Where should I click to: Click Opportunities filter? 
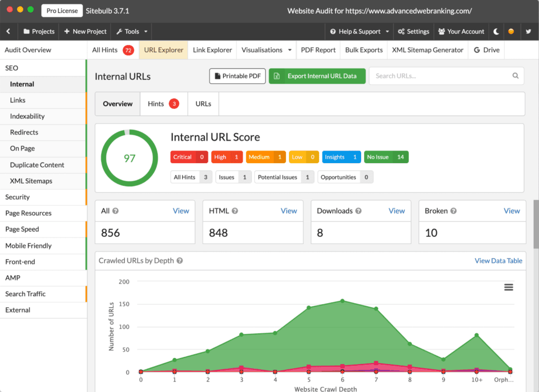(345, 177)
